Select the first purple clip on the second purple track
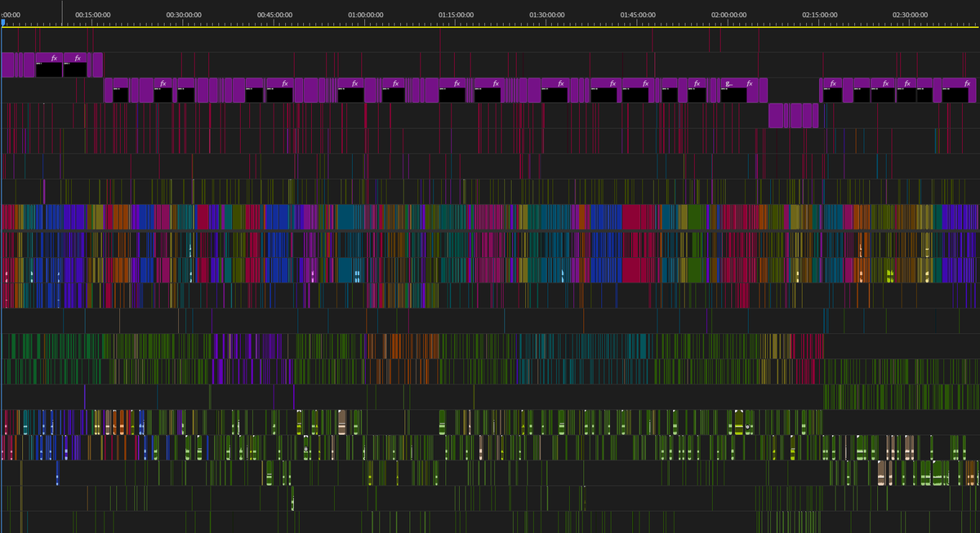This screenshot has width=980, height=533. coord(108,90)
